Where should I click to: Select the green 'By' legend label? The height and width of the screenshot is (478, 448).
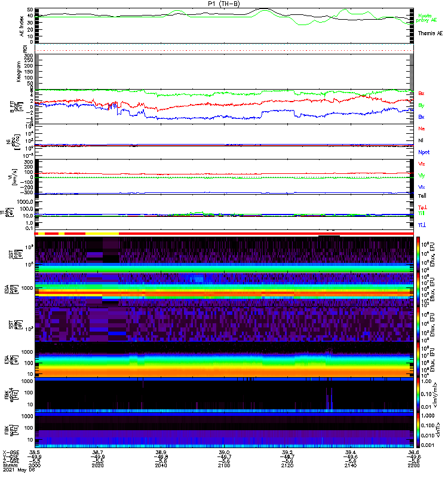pos(421,106)
